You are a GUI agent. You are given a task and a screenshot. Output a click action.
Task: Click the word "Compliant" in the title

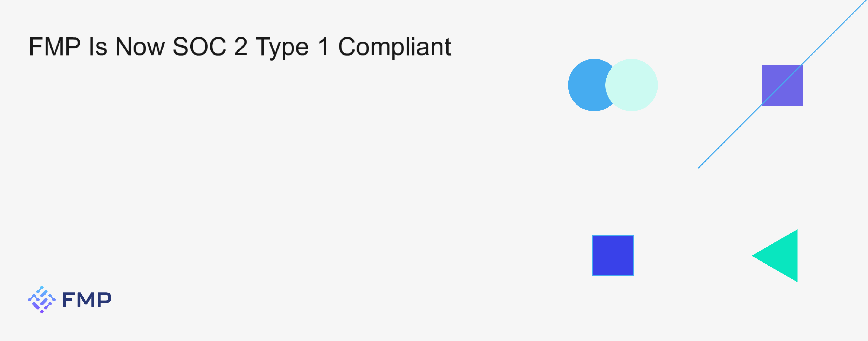click(394, 46)
